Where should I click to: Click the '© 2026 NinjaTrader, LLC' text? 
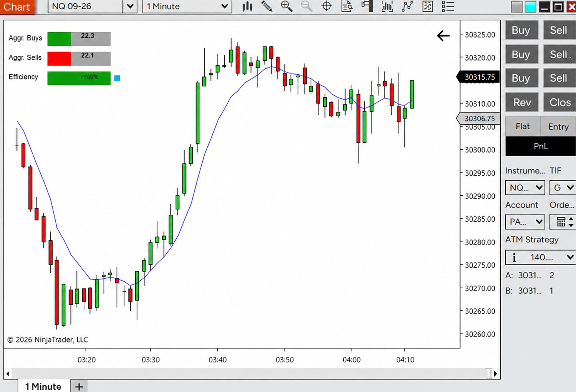(x=48, y=339)
